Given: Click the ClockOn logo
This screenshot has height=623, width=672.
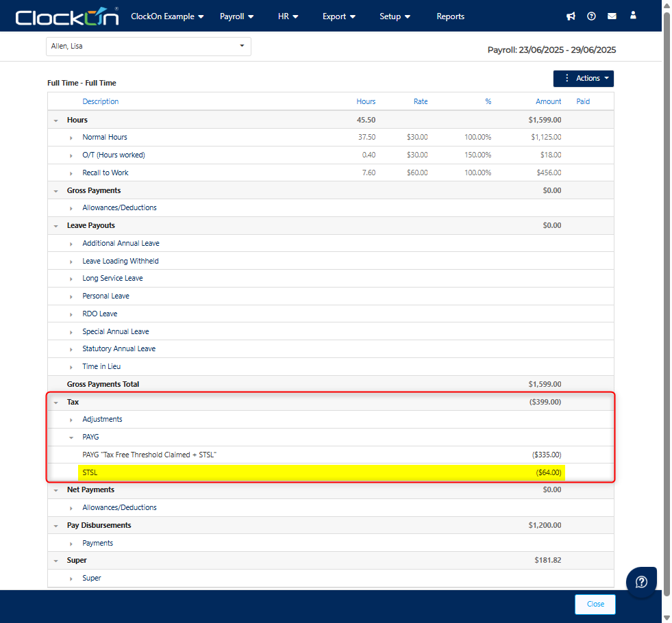Looking at the screenshot, I should 66,16.
